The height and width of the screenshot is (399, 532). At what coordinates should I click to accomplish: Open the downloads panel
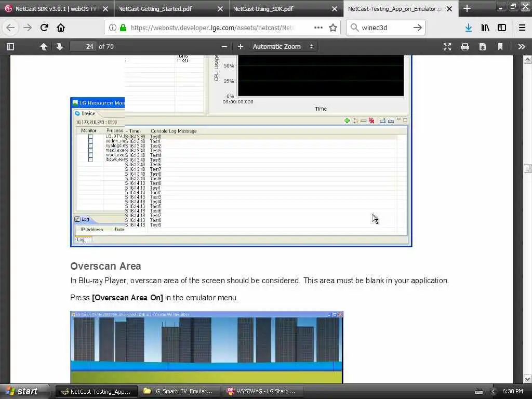(x=469, y=28)
